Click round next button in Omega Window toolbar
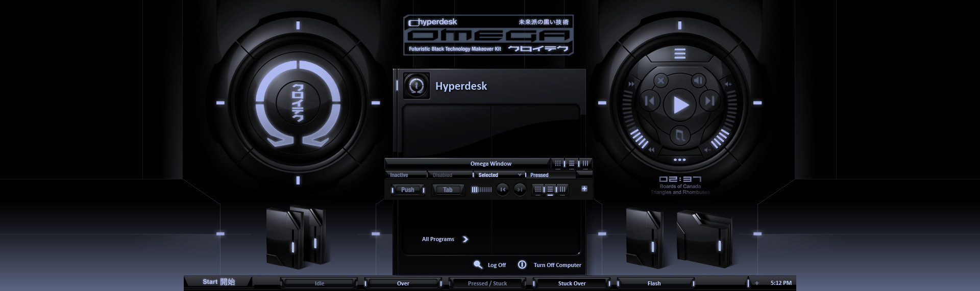The height and width of the screenshot is (291, 980). click(x=520, y=190)
